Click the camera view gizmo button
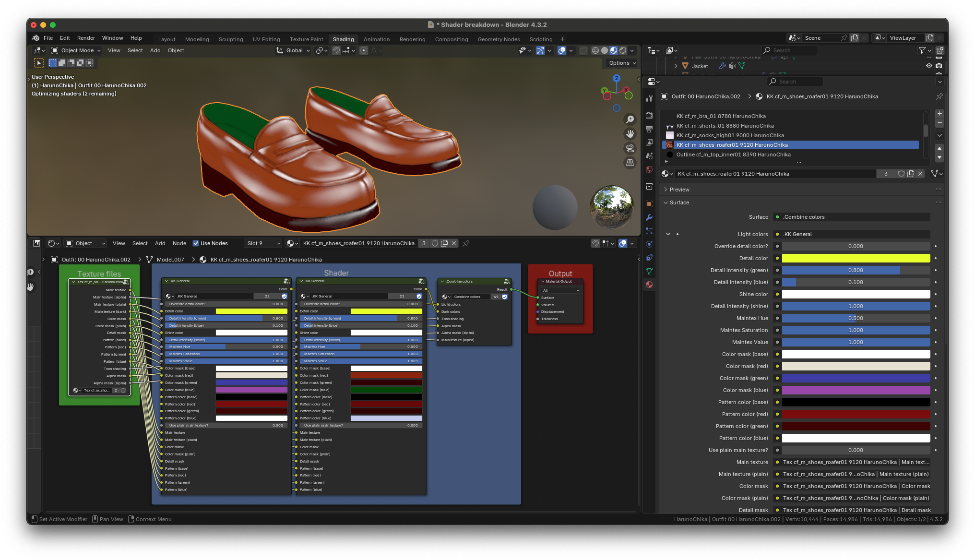Viewport: 975px width, 560px height. pyautogui.click(x=630, y=148)
